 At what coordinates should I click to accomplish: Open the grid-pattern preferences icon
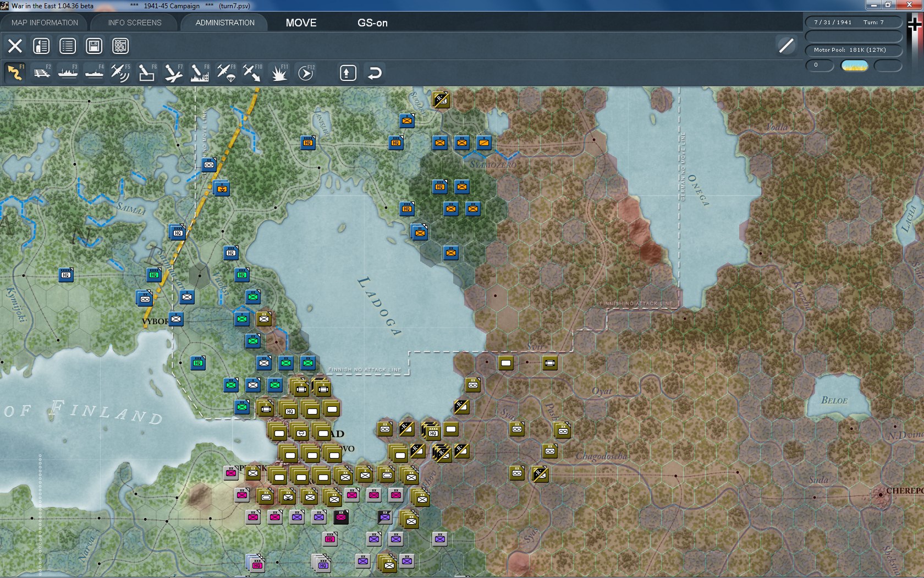click(x=120, y=46)
